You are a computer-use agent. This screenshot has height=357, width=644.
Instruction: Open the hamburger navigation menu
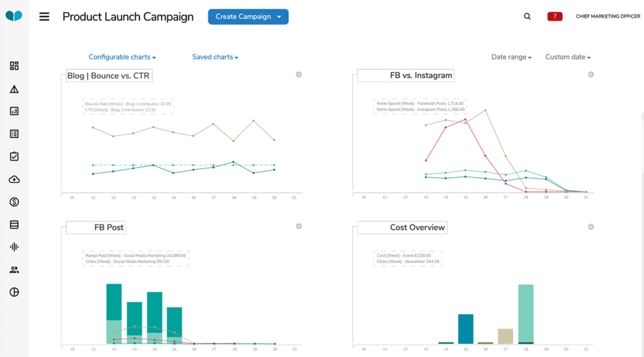click(x=44, y=16)
